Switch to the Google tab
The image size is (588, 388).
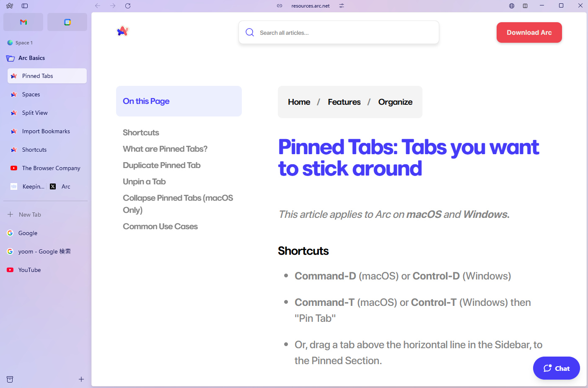[46, 233]
